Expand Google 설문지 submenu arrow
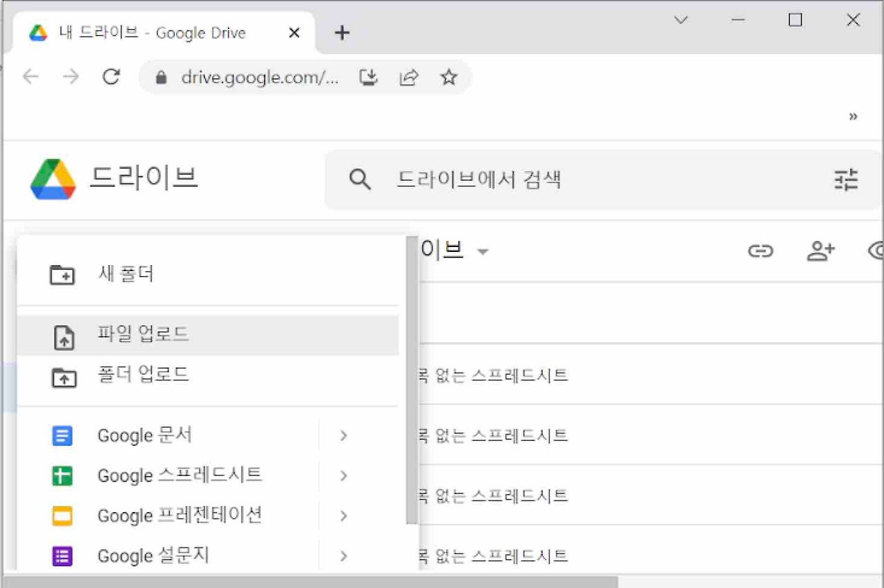The width and height of the screenshot is (884, 588). coord(343,556)
